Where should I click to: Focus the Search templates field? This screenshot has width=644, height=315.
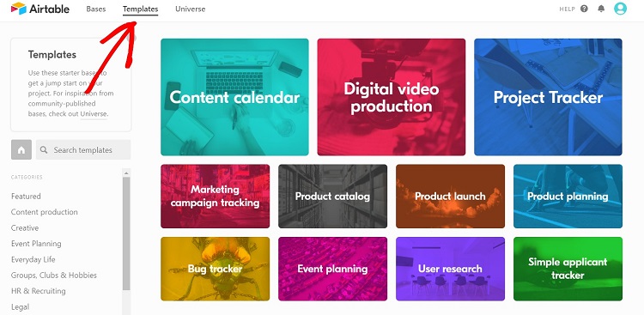point(83,150)
